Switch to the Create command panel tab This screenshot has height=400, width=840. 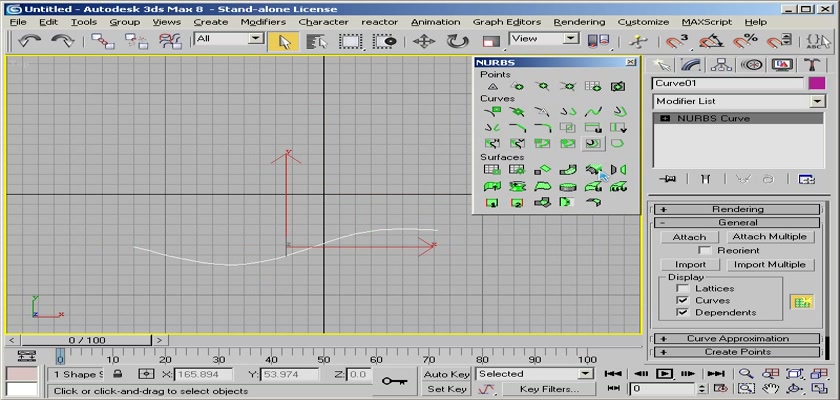coord(662,65)
